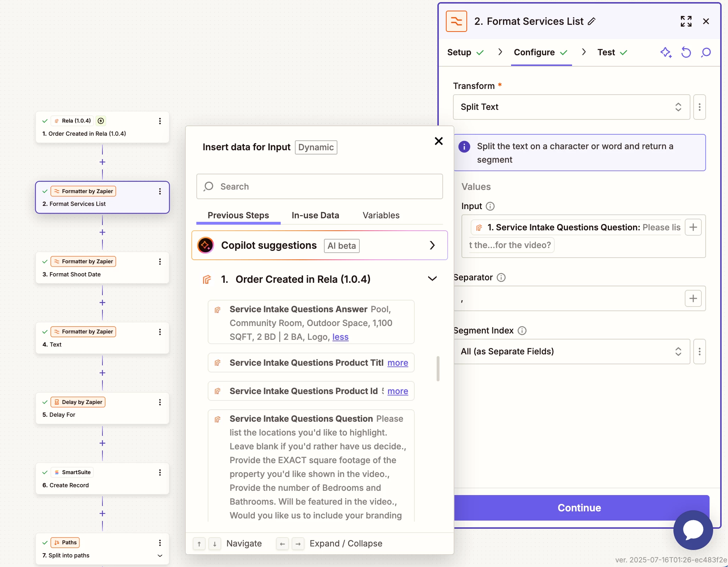Click the instant trigger lightning icon on Rela step
The image size is (728, 567).
click(x=101, y=121)
